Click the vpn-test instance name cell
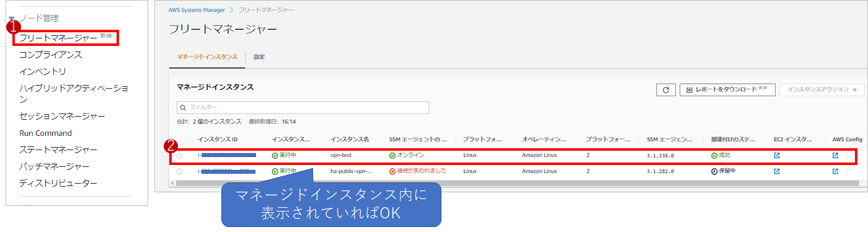The width and height of the screenshot is (868, 232). [341, 155]
